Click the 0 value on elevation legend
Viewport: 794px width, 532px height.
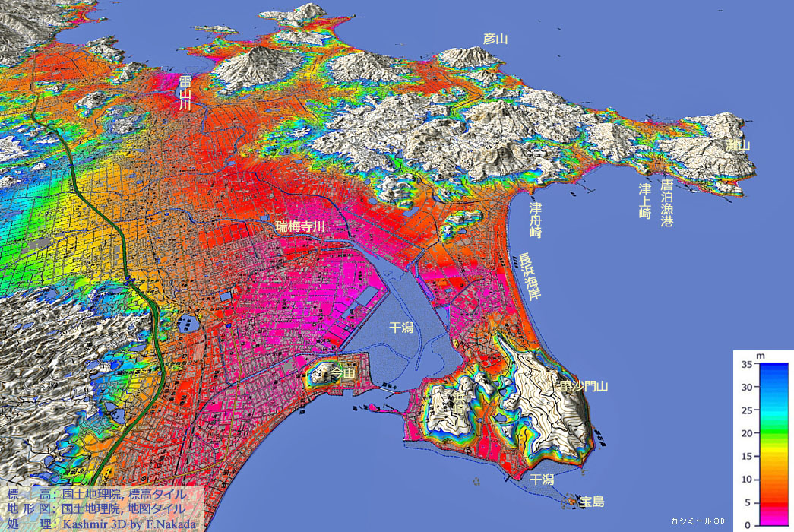(747, 525)
